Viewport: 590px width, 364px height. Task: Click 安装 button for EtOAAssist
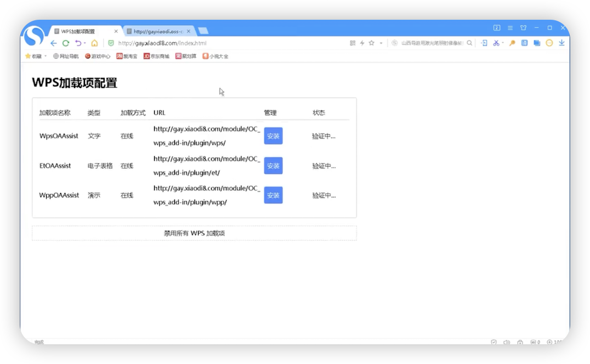point(273,166)
